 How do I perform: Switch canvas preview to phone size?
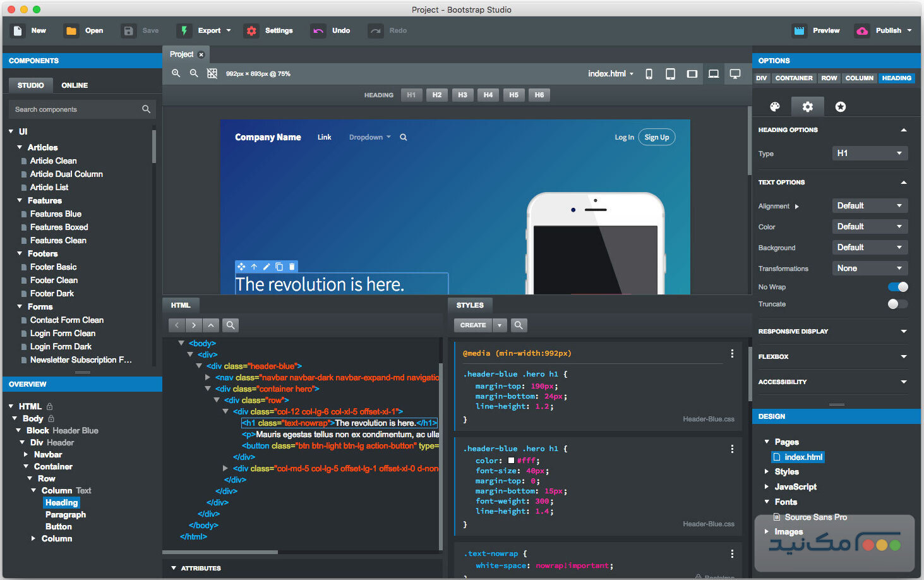tap(649, 73)
